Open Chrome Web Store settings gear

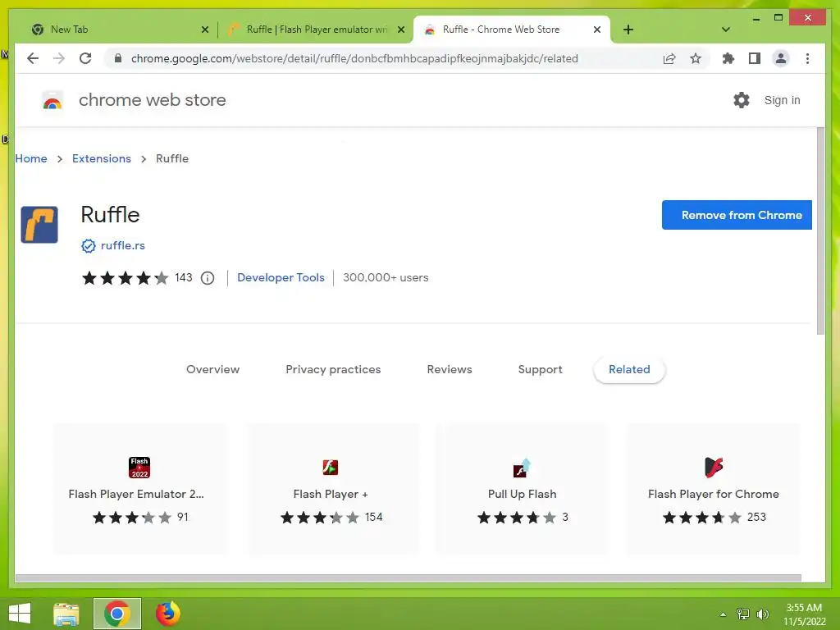[742, 100]
